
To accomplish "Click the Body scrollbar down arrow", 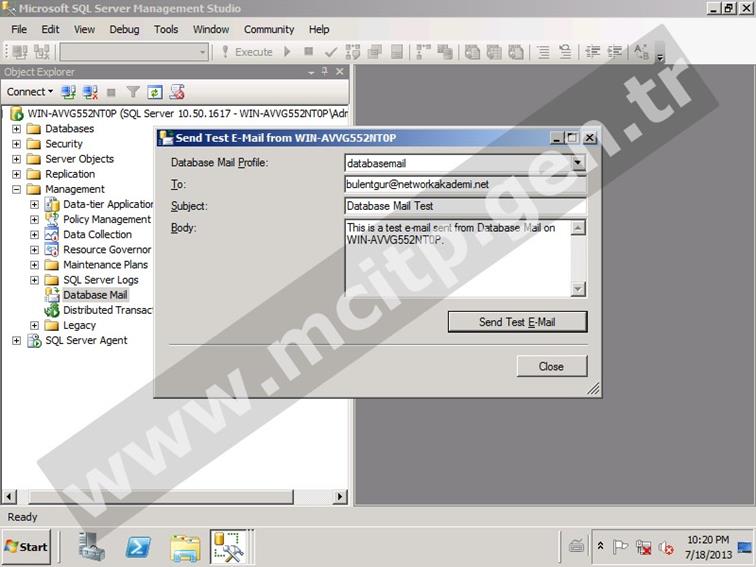I will pyautogui.click(x=578, y=289).
